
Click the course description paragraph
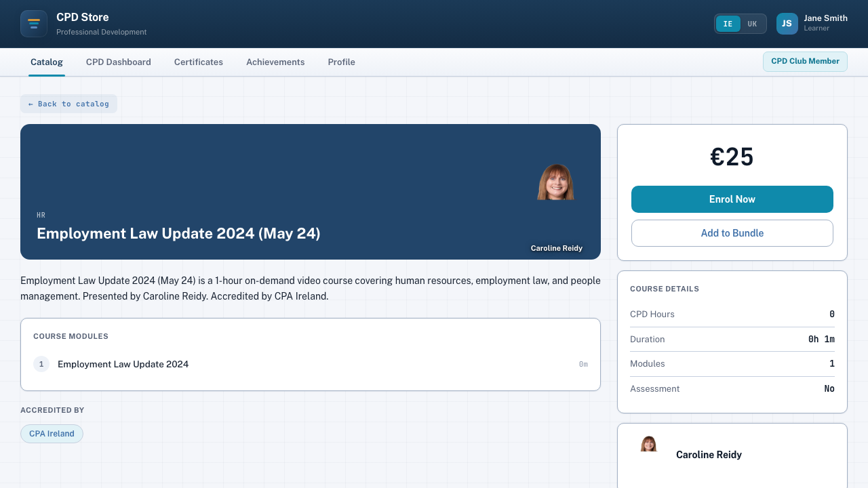pyautogui.click(x=311, y=288)
